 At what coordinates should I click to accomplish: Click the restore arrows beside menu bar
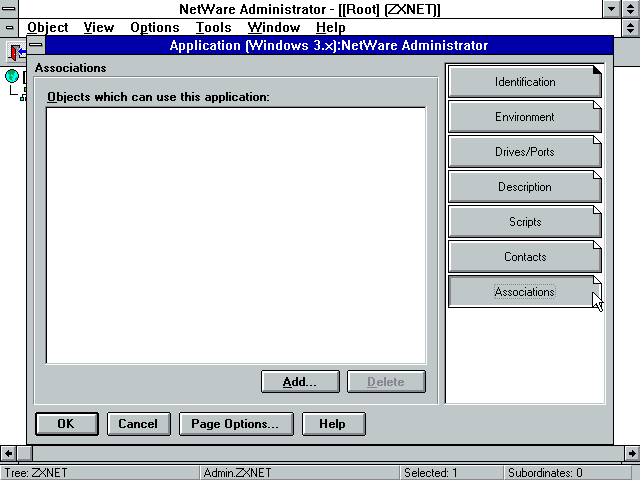click(630, 27)
